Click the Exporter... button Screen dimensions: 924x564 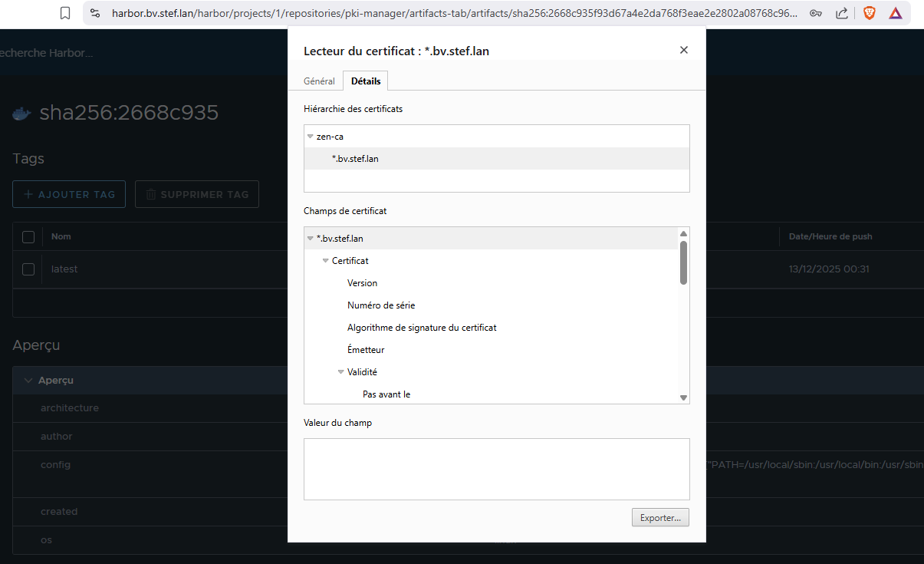click(660, 518)
